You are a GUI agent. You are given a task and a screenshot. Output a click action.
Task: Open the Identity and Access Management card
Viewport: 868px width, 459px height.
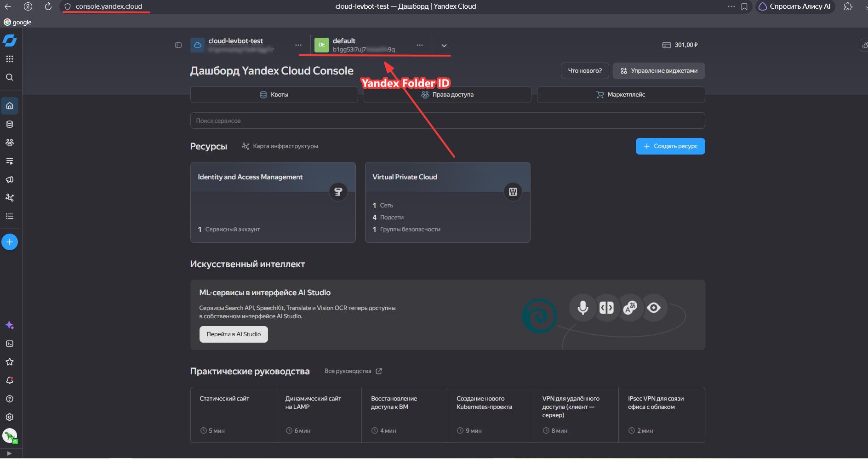point(273,202)
